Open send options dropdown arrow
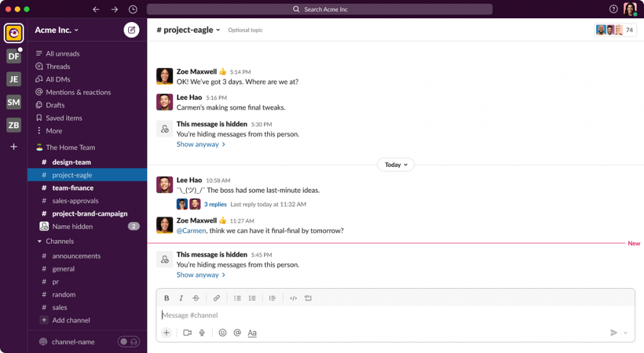This screenshot has width=644, height=353. click(x=626, y=333)
